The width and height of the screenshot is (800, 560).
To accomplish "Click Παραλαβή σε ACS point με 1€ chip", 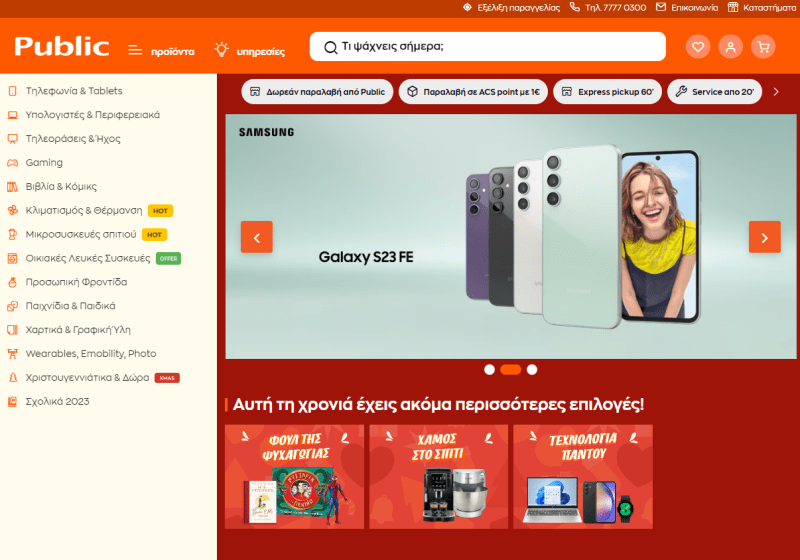I will pos(473,92).
